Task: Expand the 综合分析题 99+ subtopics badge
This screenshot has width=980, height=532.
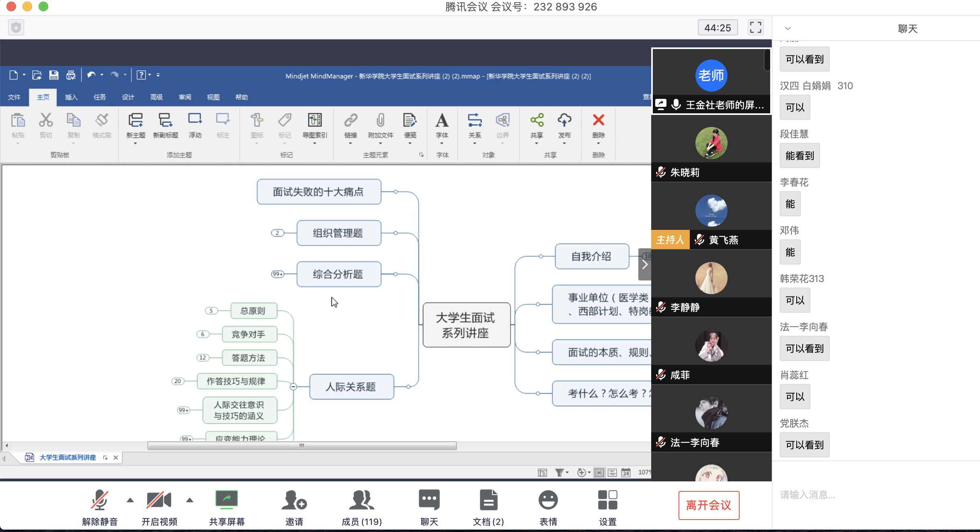Action: pos(277,274)
